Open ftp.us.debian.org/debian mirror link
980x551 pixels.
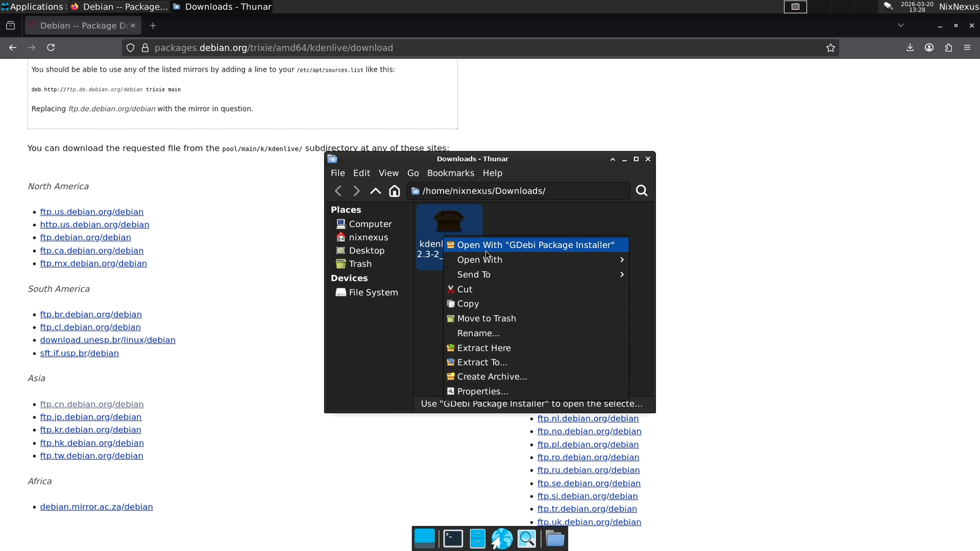pos(92,212)
